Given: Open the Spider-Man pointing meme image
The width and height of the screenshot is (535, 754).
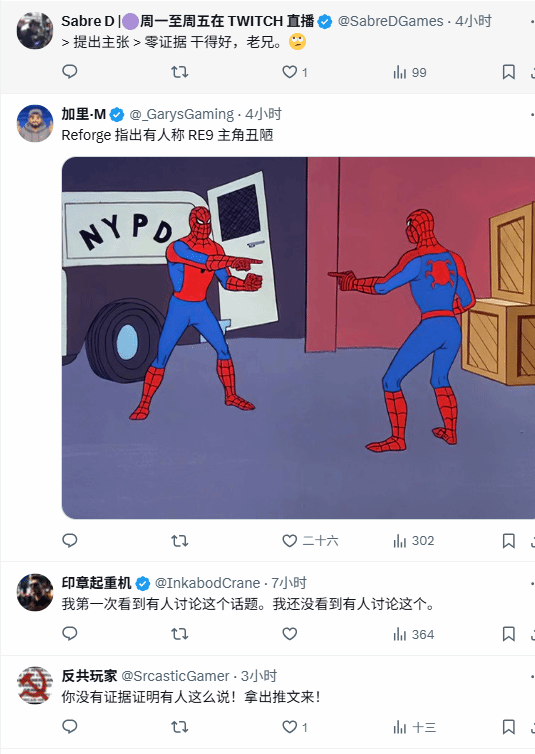Looking at the screenshot, I should click(x=298, y=338).
